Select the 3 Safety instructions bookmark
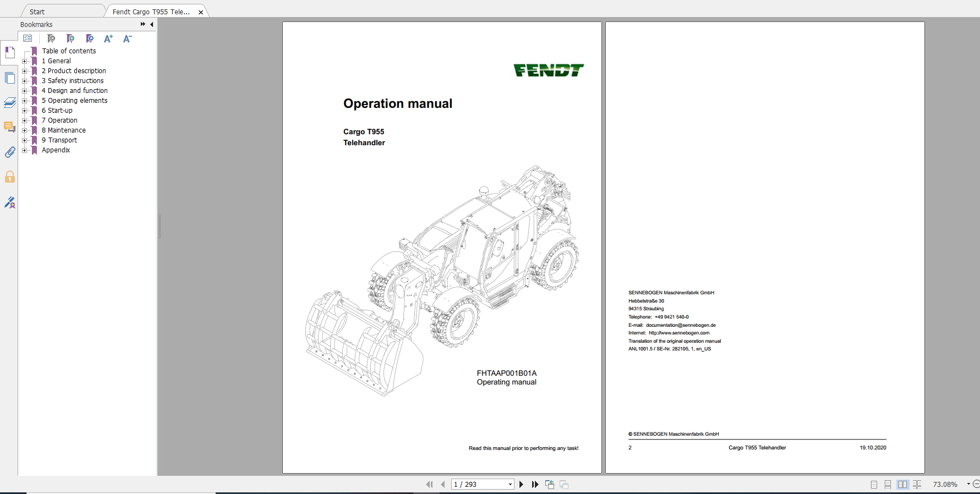Image resolution: width=980 pixels, height=494 pixels. [73, 81]
